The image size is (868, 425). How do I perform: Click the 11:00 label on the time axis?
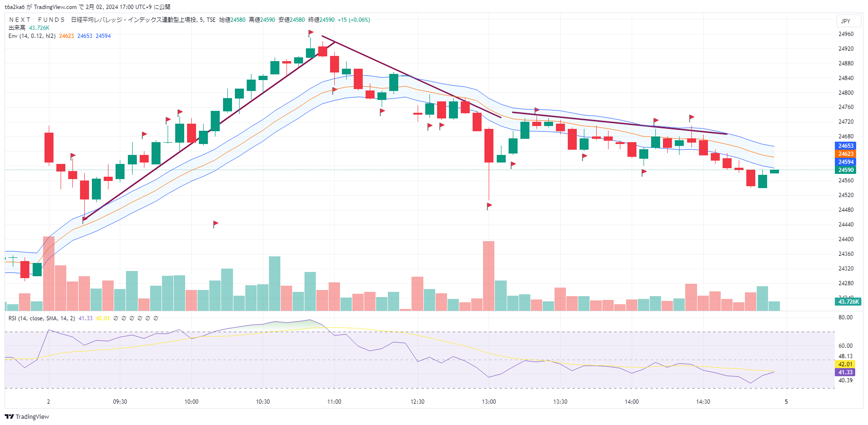tap(334, 402)
